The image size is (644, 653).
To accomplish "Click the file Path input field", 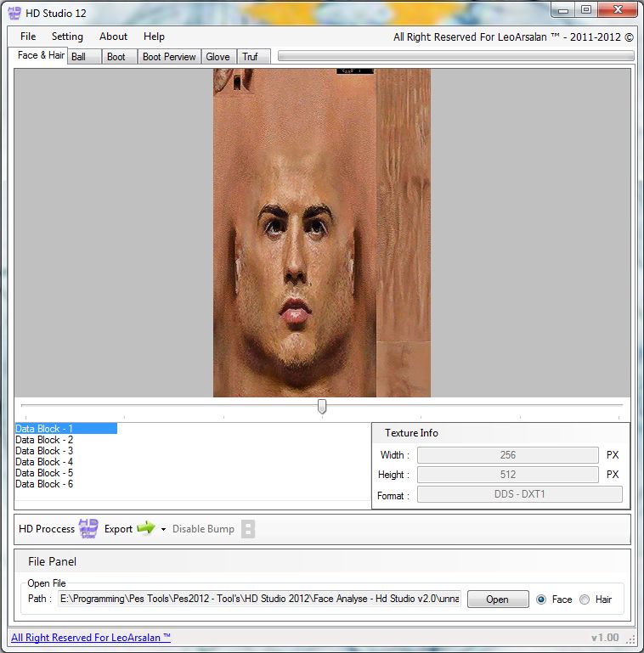I will 259,600.
